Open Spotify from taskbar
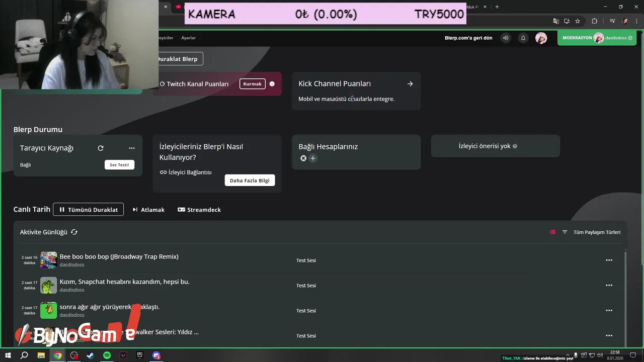This screenshot has height=362, width=644. (107, 355)
